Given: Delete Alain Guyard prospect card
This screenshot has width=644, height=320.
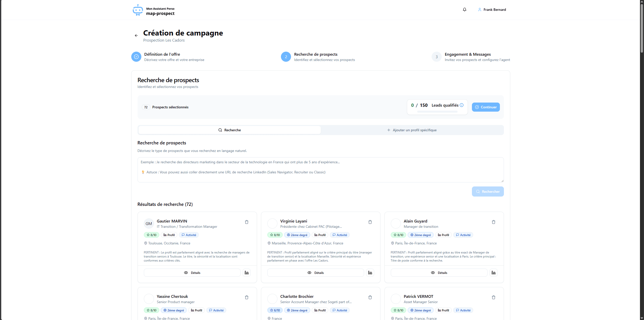Looking at the screenshot, I should (x=494, y=222).
